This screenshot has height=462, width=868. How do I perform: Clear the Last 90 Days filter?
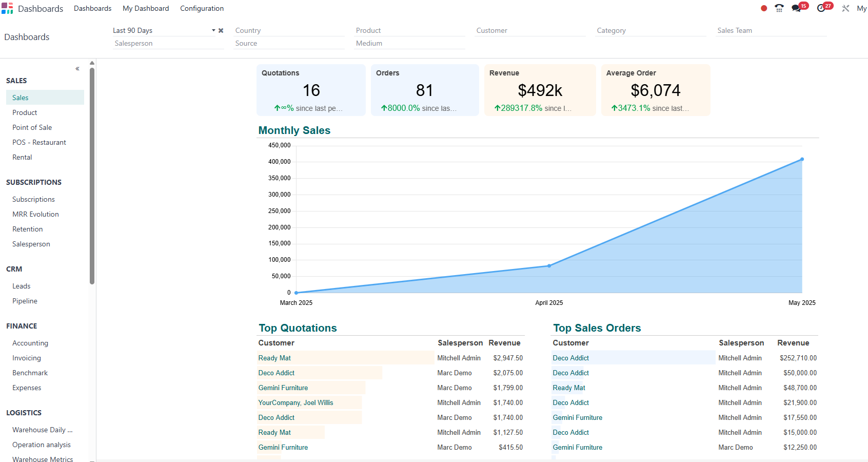point(221,31)
